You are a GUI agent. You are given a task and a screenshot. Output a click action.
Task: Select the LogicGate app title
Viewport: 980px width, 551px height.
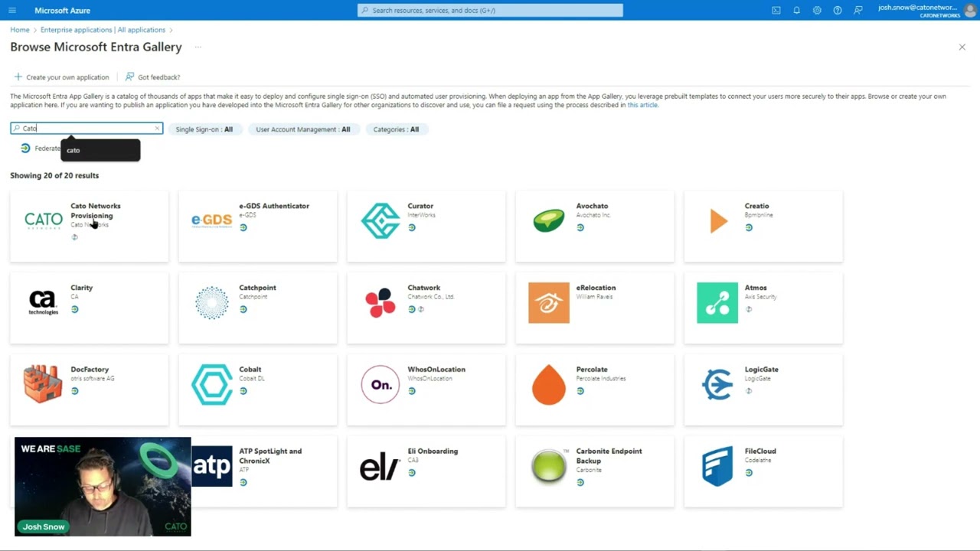coord(761,370)
